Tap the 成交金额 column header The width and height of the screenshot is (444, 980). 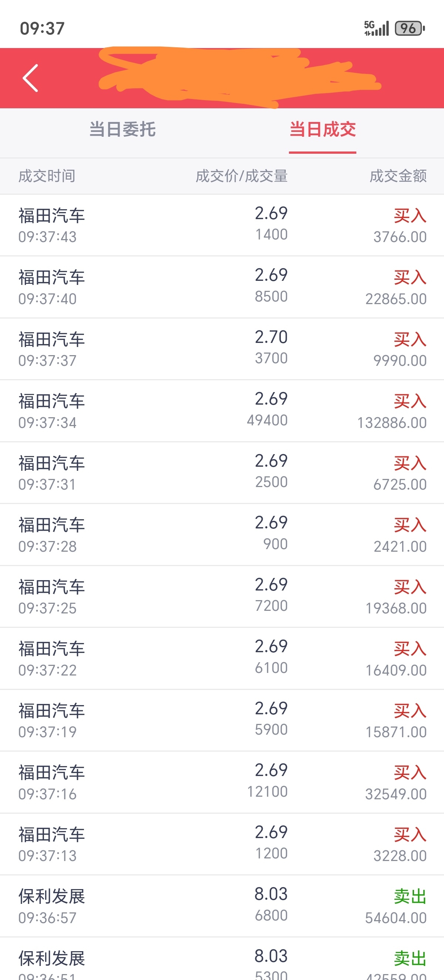pos(398,176)
